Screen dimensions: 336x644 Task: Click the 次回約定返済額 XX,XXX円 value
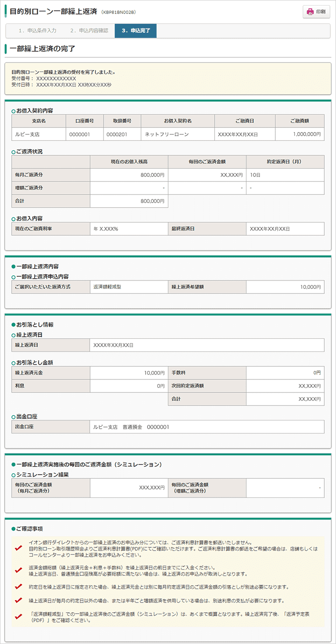(x=285, y=386)
